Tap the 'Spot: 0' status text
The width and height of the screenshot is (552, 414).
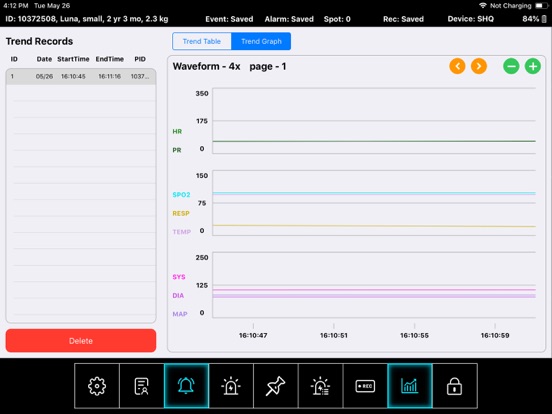(x=337, y=19)
